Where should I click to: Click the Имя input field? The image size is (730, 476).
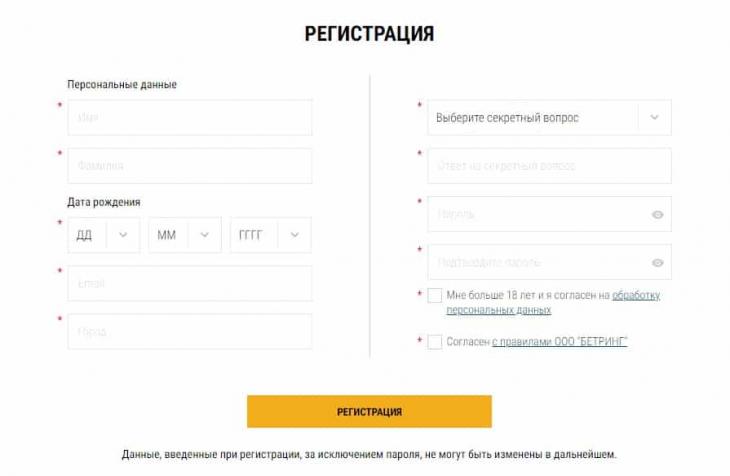click(190, 117)
